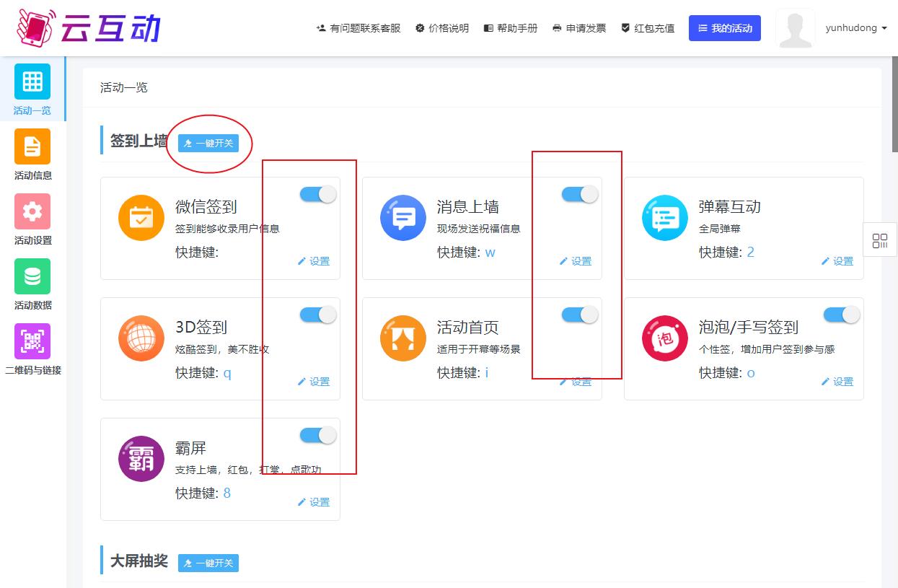This screenshot has height=588, width=898.
Task: Toggle the 微信签到 switch off
Action: click(x=318, y=194)
